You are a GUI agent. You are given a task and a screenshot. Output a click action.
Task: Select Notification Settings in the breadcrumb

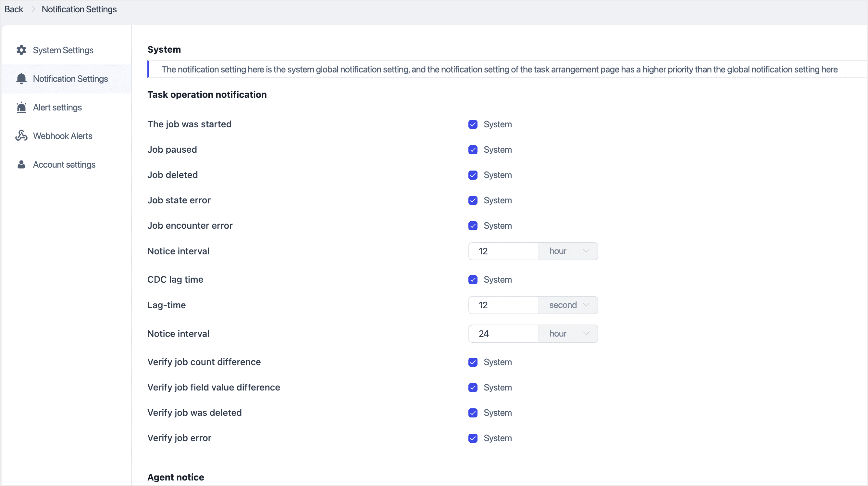(x=79, y=9)
